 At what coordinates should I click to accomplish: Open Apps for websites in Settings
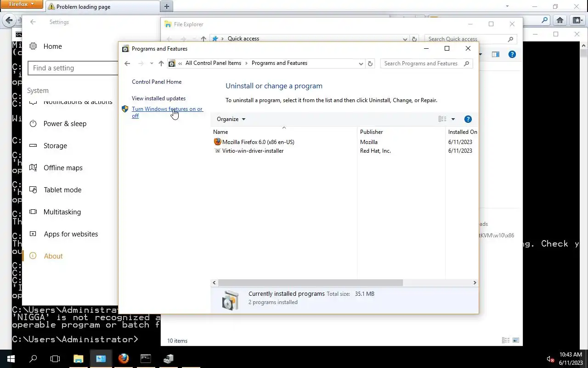[x=71, y=234]
